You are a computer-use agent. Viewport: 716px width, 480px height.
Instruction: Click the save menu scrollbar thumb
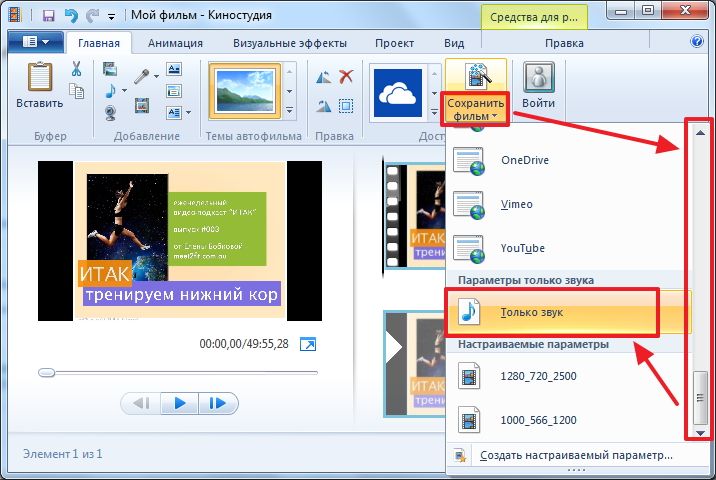coord(700,397)
